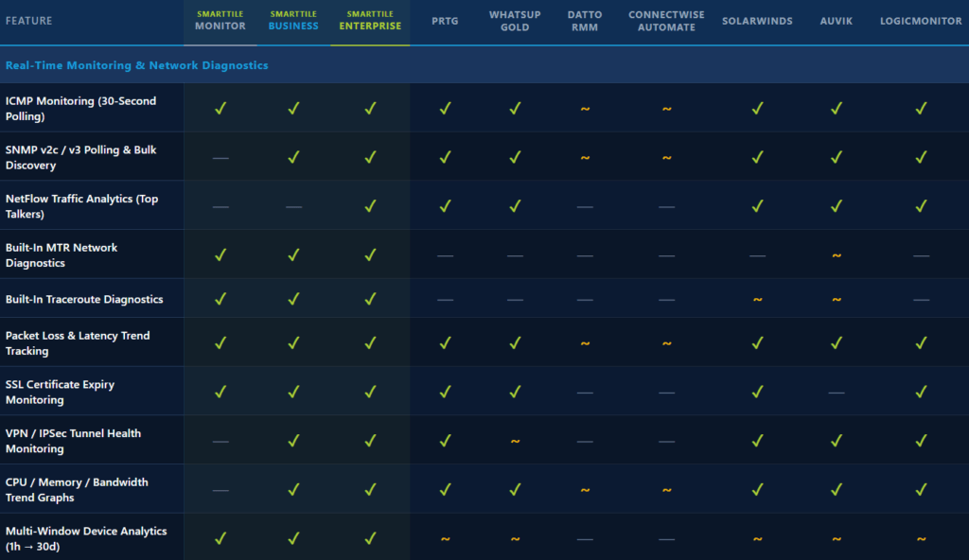Click the Real-Time Monitoring & Network Diagnostics heading
Viewport: 969px width, 560px height.
(136, 65)
